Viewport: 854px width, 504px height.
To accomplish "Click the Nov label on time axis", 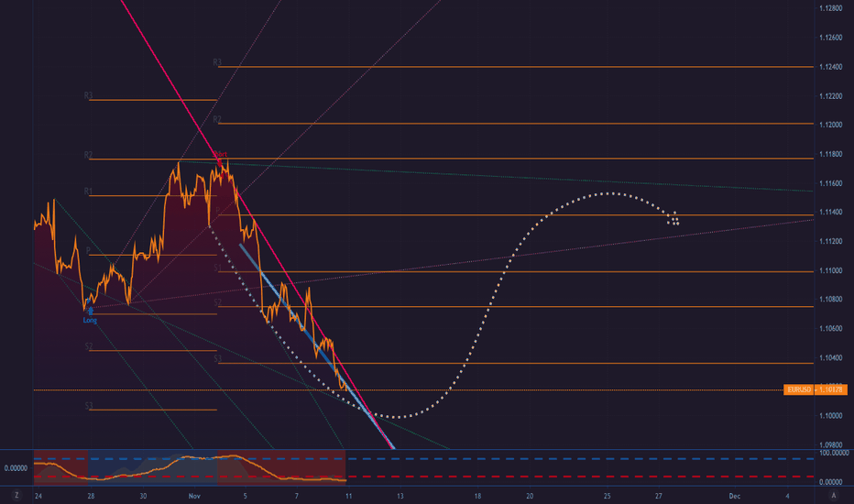I will tap(194, 496).
